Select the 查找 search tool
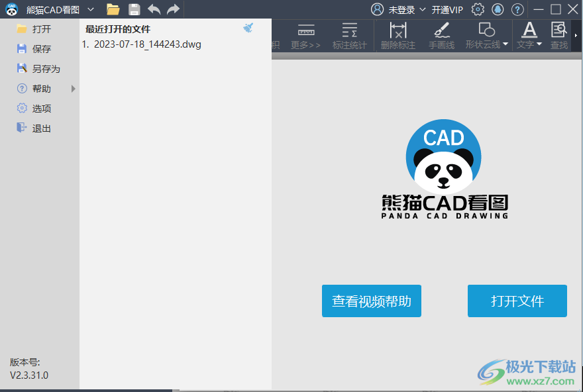Viewport: 583px width, 392px height. [559, 36]
